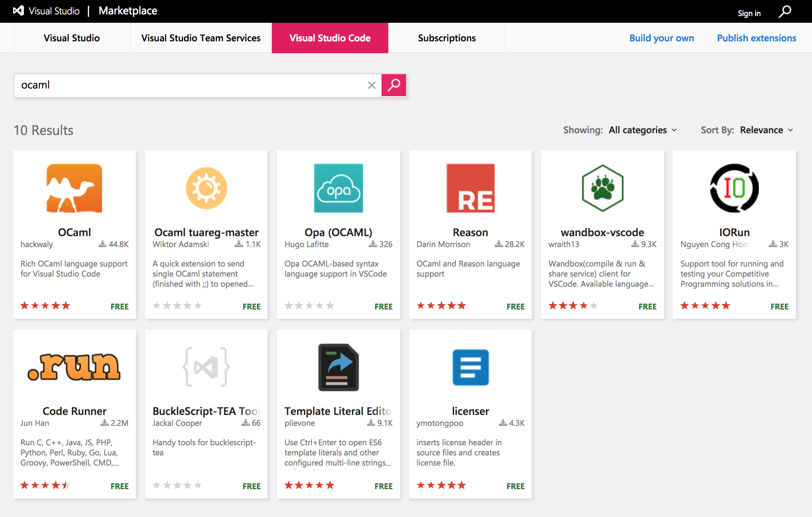Select the red Reason RE icon
The width and height of the screenshot is (812, 517).
tap(470, 188)
